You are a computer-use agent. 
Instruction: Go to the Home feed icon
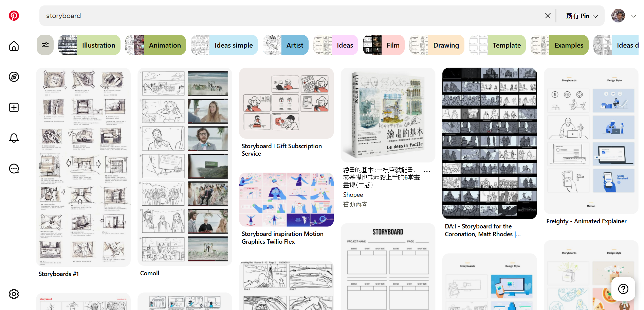(14, 46)
